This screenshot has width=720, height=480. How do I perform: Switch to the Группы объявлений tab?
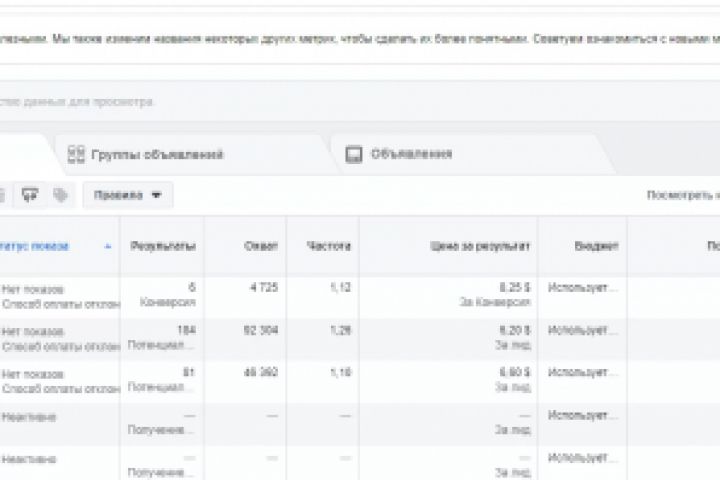click(x=157, y=155)
